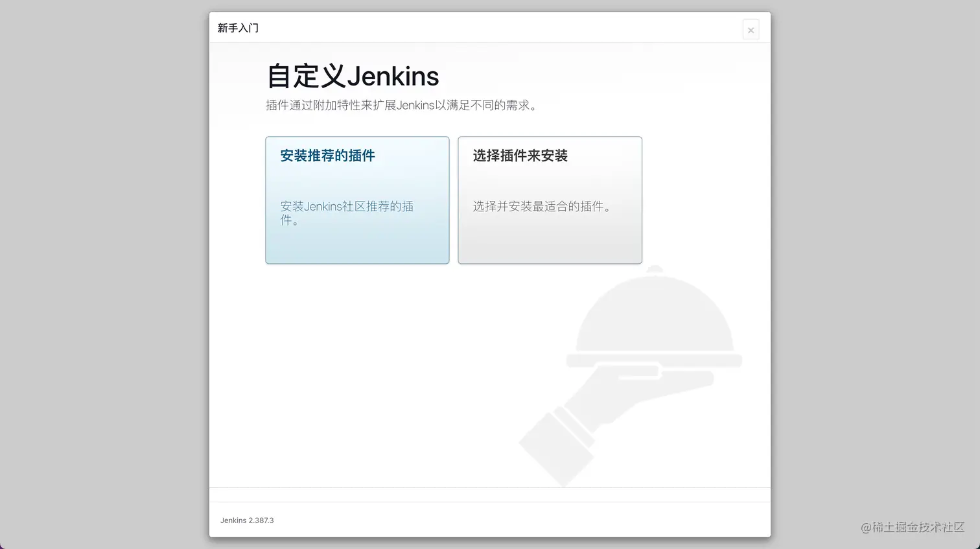The width and height of the screenshot is (980, 549).
Task: Click the 选择并安装最适合的插件 description text
Action: point(542,207)
